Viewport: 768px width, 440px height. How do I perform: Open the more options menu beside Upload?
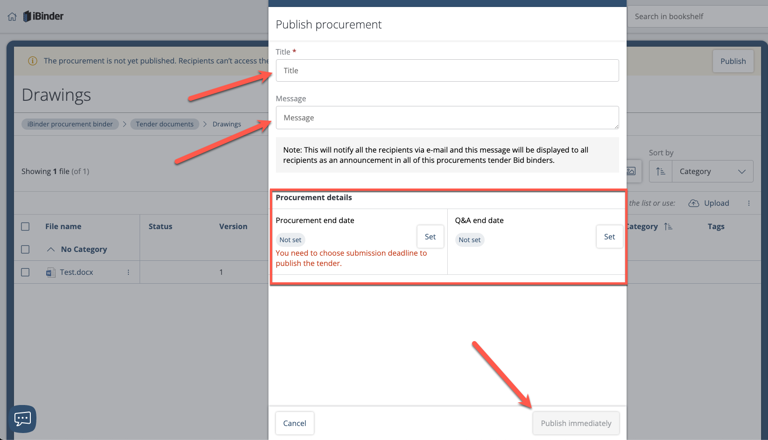pyautogui.click(x=748, y=203)
